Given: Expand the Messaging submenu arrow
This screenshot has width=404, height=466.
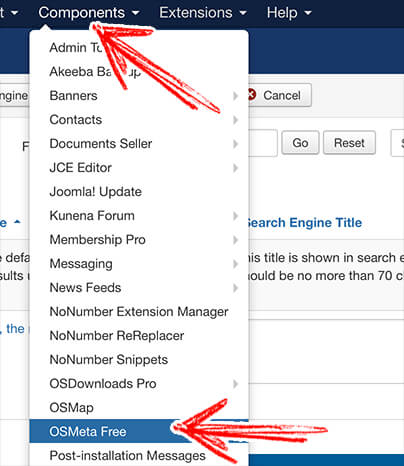Looking at the screenshot, I should [x=236, y=264].
